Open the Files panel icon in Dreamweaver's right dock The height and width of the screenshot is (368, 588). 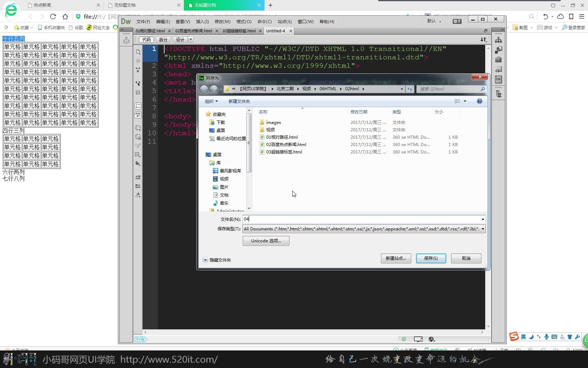click(498, 40)
